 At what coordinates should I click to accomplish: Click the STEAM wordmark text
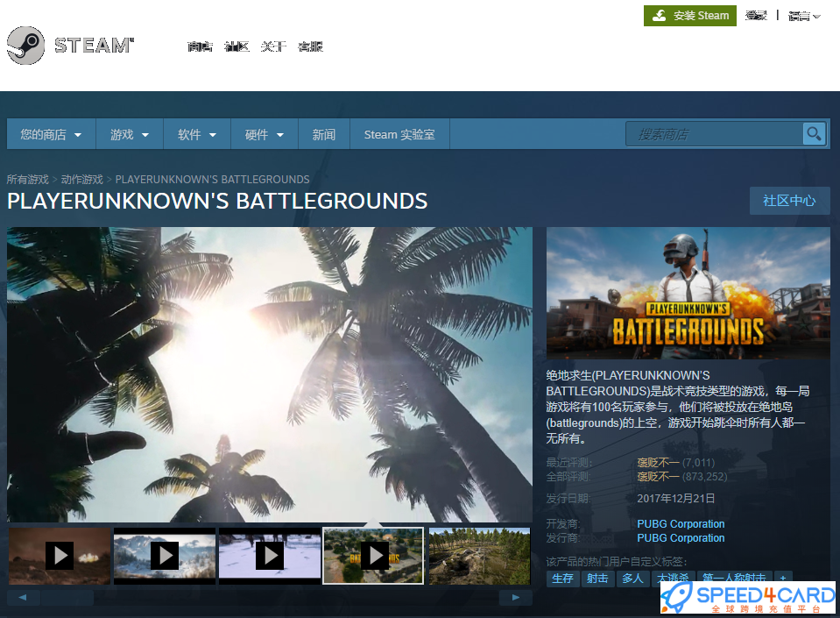94,46
